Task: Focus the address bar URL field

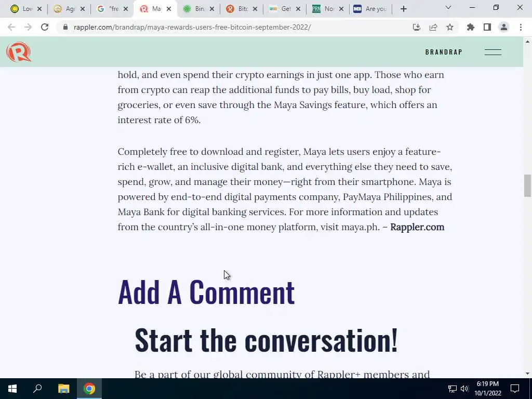Action: (192, 27)
